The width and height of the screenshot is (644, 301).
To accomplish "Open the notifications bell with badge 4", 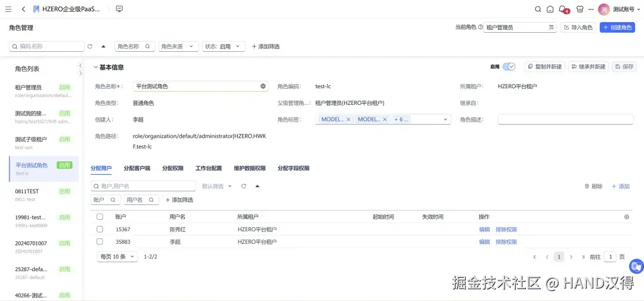I will coord(563,9).
